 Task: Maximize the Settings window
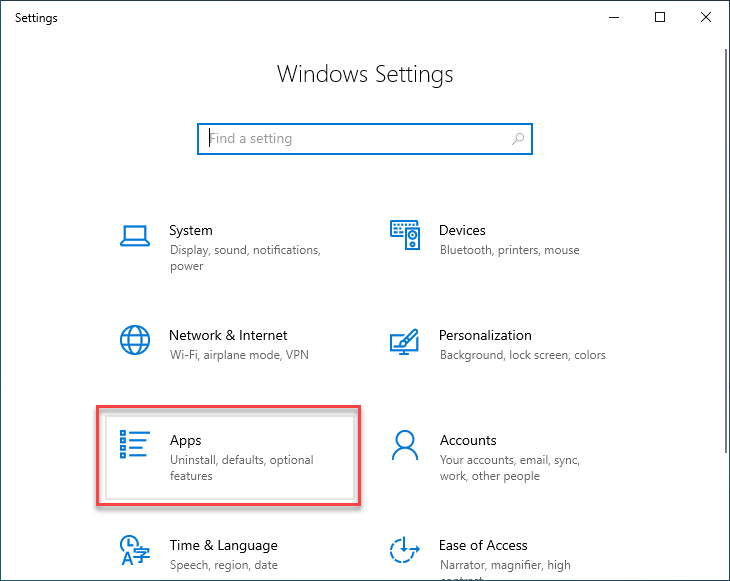660,18
